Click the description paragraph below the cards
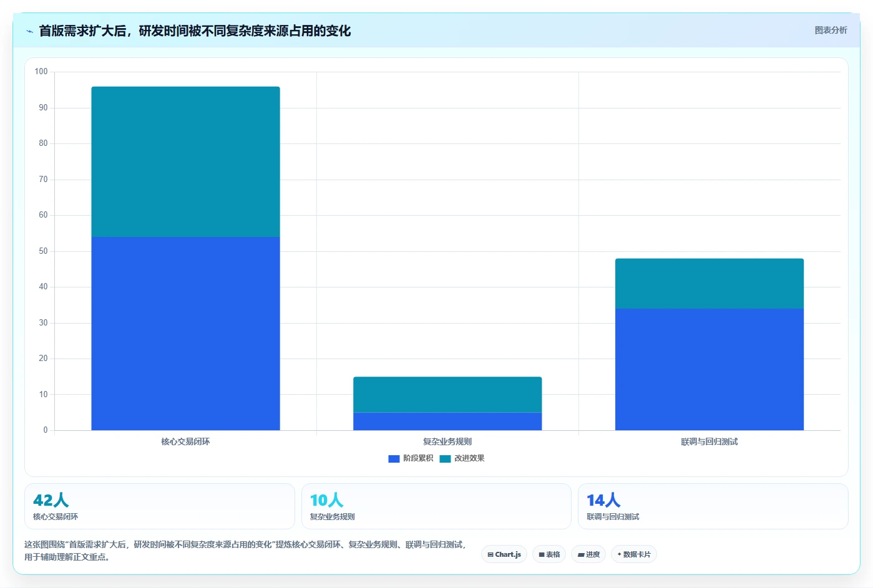This screenshot has width=873, height=588. click(245, 551)
